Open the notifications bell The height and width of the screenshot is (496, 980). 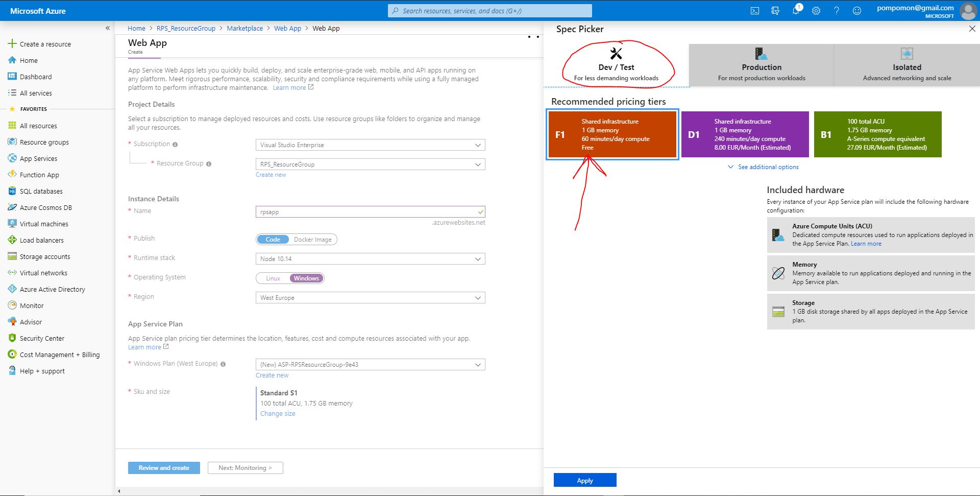click(796, 11)
